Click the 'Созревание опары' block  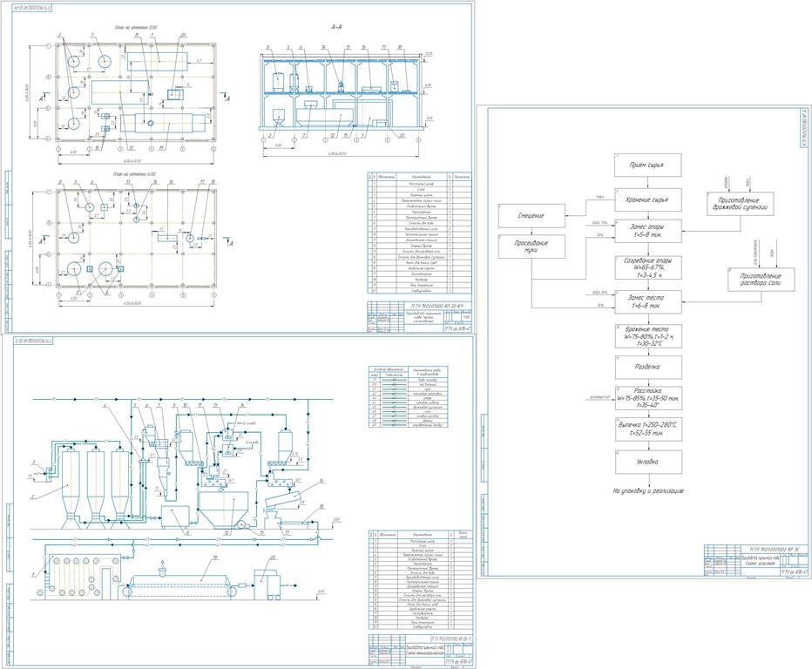pos(648,267)
